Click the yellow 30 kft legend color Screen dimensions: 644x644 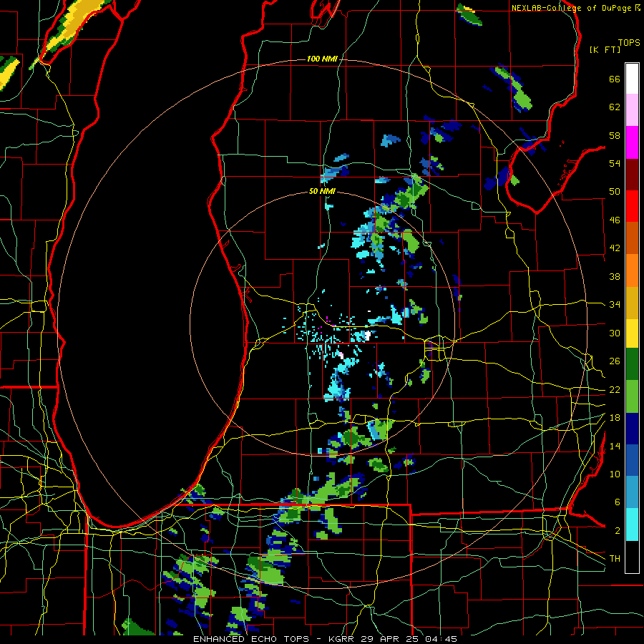point(632,333)
